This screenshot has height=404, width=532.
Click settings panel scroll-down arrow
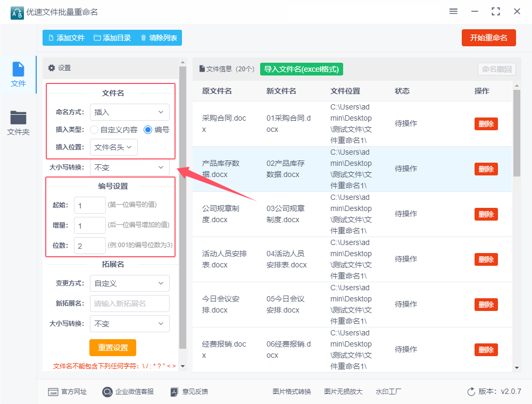[x=182, y=366]
